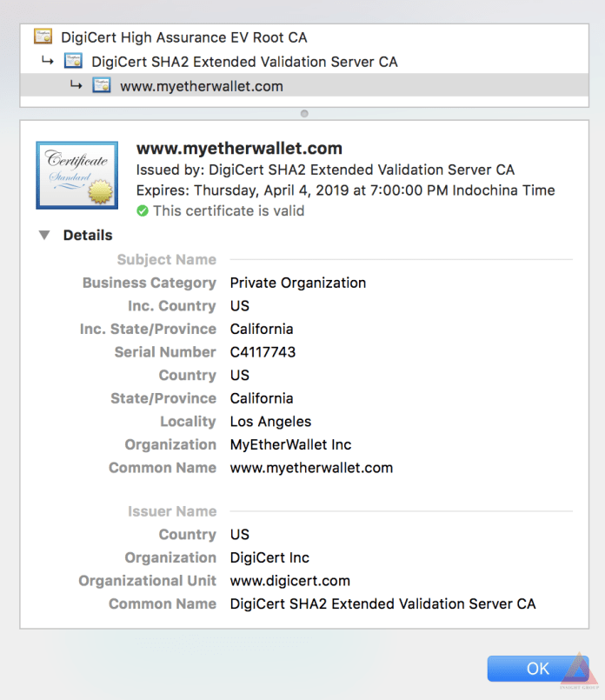This screenshot has height=700, width=605.
Task: Select DigiCert SHA2 Extended Validation Server CA row
Action: tap(244, 62)
